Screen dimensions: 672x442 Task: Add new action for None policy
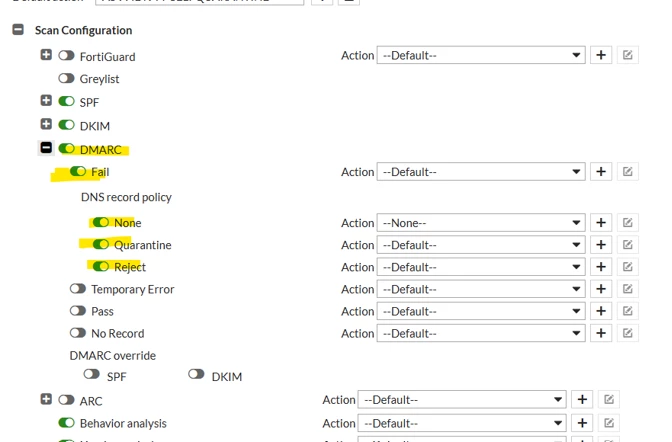point(601,223)
